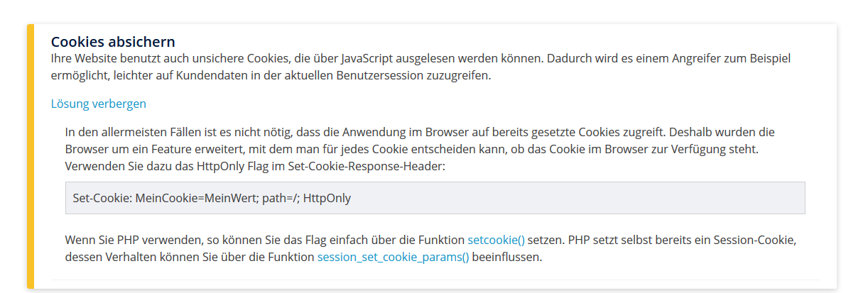This screenshot has width=868, height=293.
Task: Open the session_set_cookie_params() documentation link
Action: [x=393, y=258]
